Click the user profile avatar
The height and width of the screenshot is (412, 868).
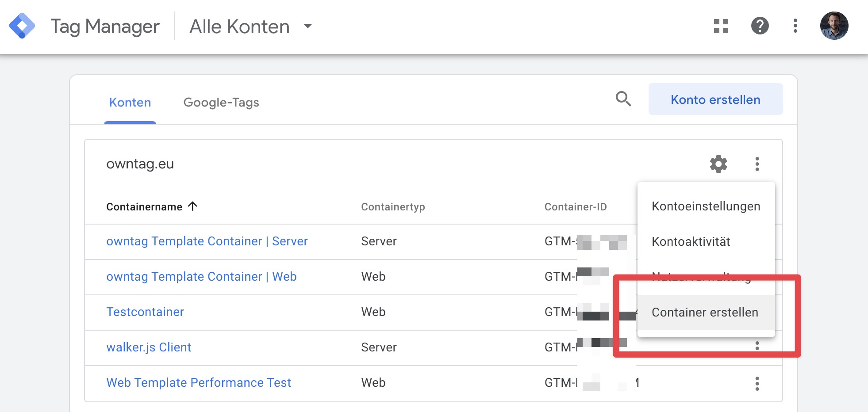834,26
